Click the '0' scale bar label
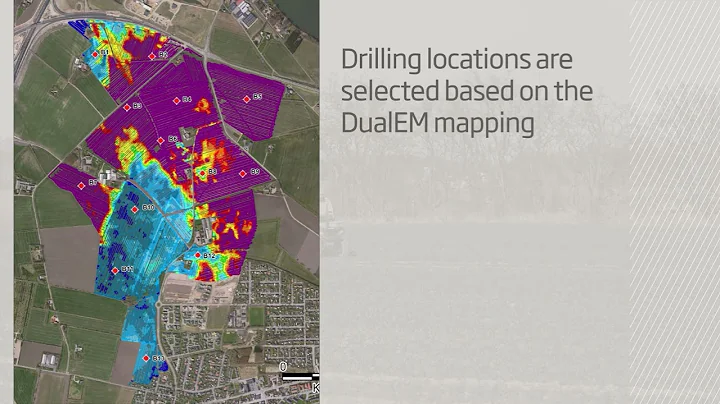Image resolution: width=720 pixels, height=404 pixels. (x=283, y=367)
